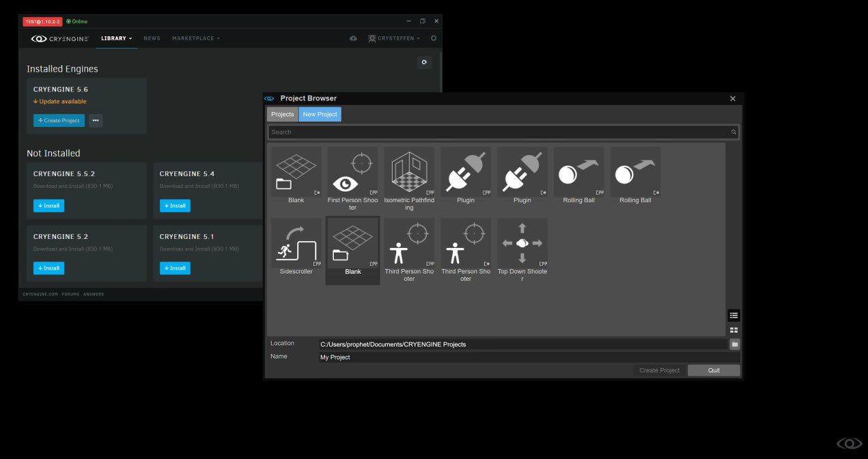Click the Quit button

point(714,370)
